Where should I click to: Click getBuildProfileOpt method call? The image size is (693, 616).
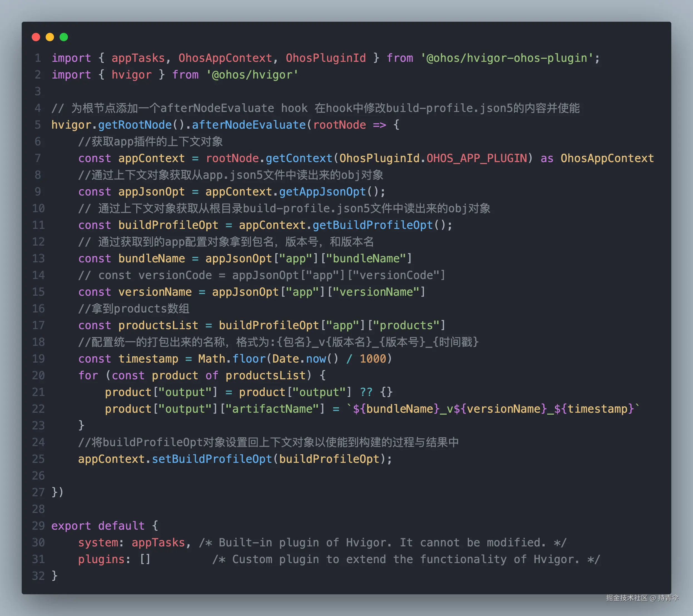(373, 225)
